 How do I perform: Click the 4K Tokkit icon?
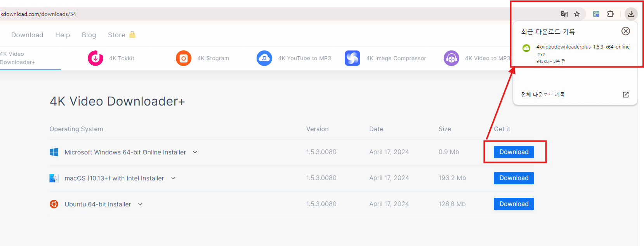pyautogui.click(x=95, y=58)
